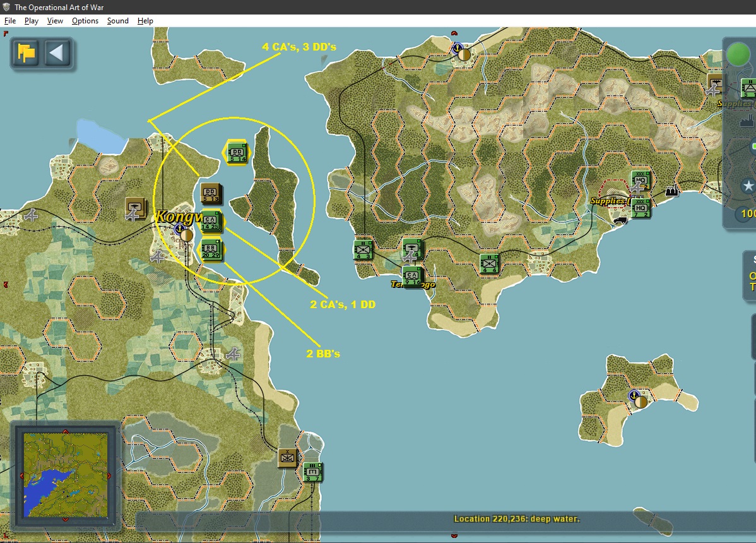Click the white star button
The height and width of the screenshot is (543, 756).
click(748, 186)
